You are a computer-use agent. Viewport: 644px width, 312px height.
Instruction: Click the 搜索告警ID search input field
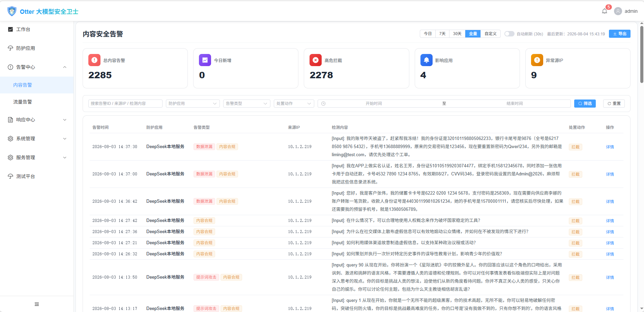point(125,104)
